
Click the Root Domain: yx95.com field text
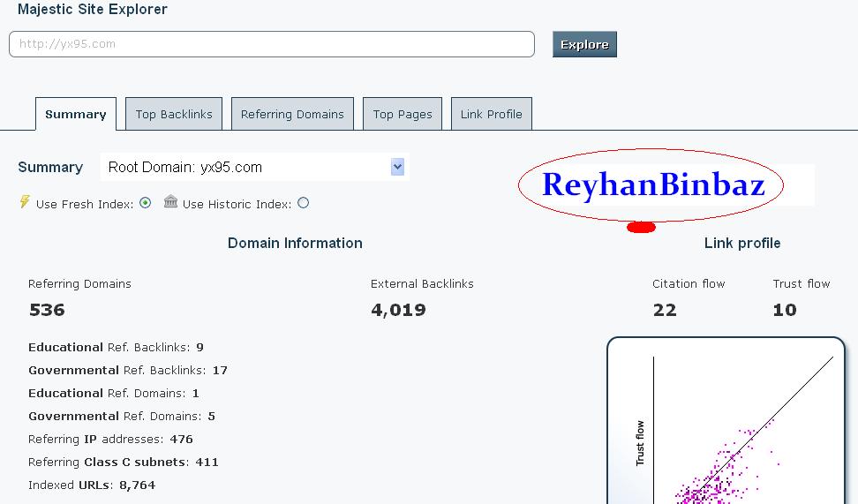(x=185, y=167)
